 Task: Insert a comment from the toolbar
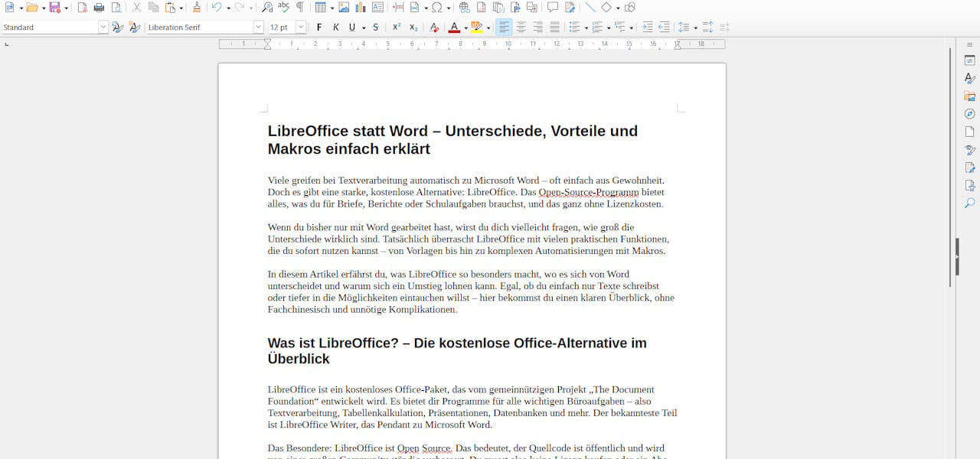tap(552, 8)
